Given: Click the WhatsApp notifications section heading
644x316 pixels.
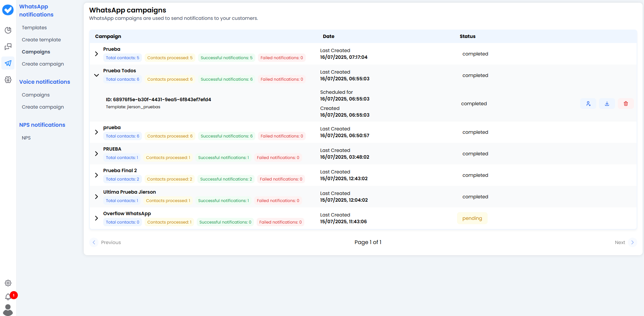Looking at the screenshot, I should [36, 10].
